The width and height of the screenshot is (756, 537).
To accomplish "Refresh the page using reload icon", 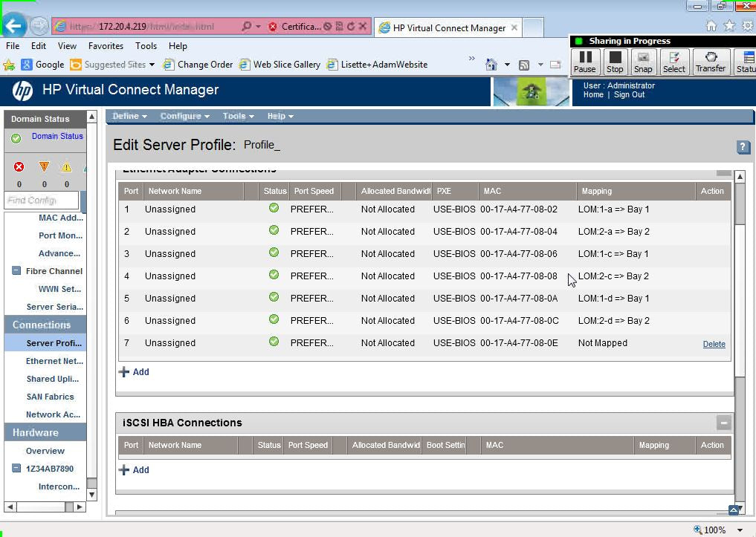I will 351,27.
